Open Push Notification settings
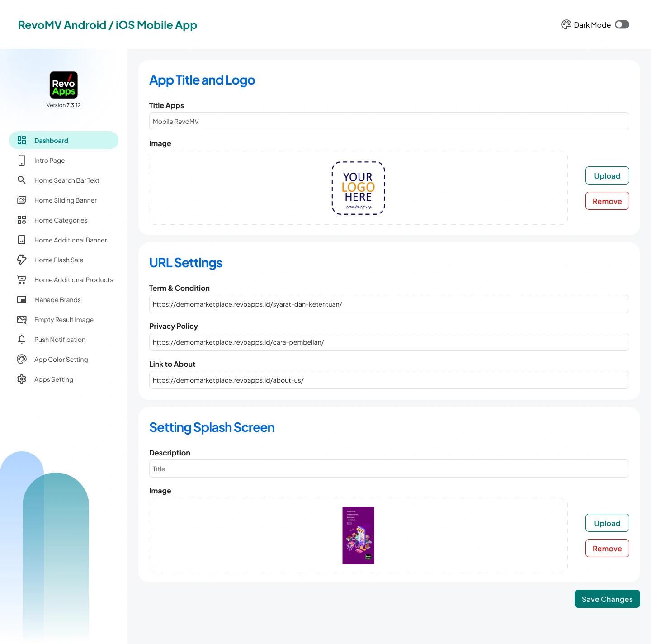 click(64, 339)
